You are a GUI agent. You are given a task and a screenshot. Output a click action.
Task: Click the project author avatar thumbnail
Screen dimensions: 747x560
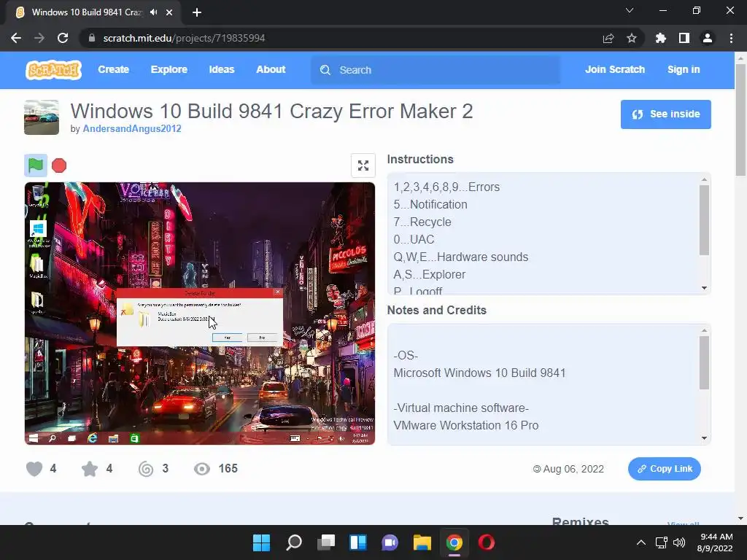[x=42, y=117]
